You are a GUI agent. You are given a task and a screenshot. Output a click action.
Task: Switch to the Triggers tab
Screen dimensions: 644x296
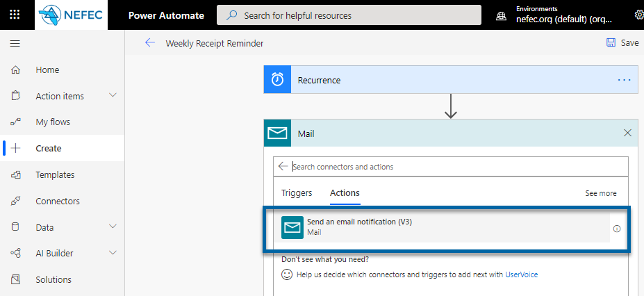click(297, 193)
